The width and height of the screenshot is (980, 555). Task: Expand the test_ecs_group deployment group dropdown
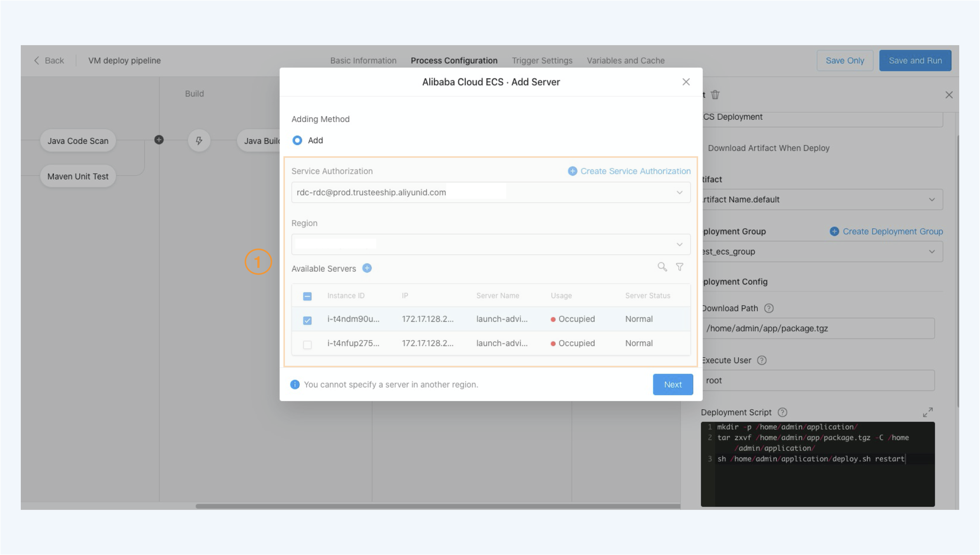[x=823, y=252]
